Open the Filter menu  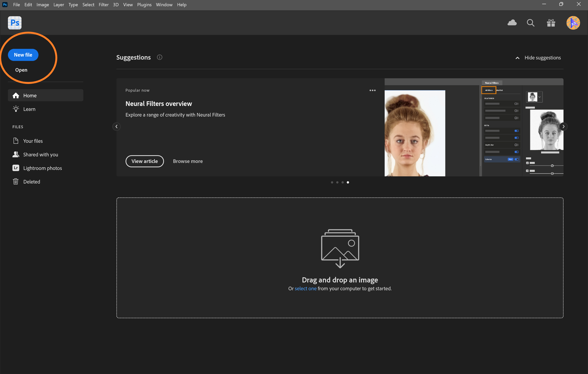point(103,5)
